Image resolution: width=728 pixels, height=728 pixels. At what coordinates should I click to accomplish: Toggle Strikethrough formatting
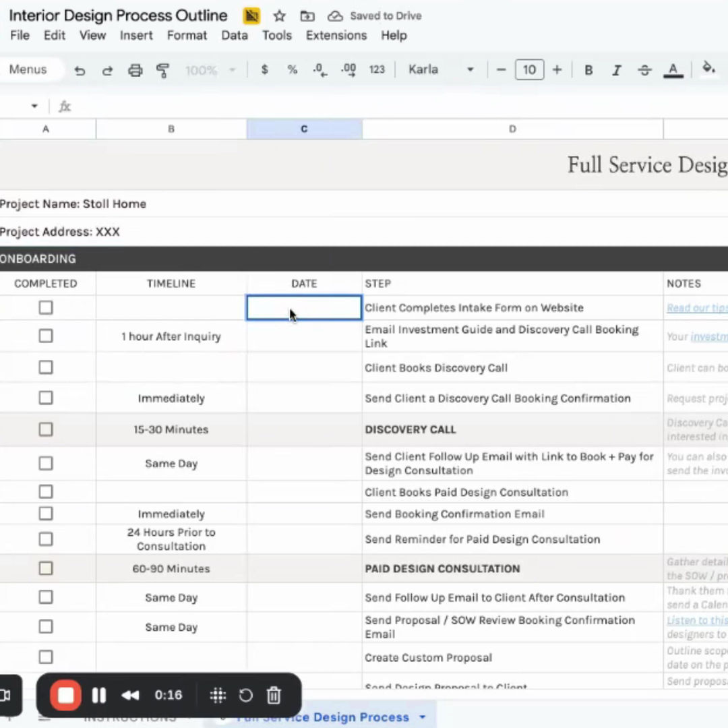pos(644,70)
